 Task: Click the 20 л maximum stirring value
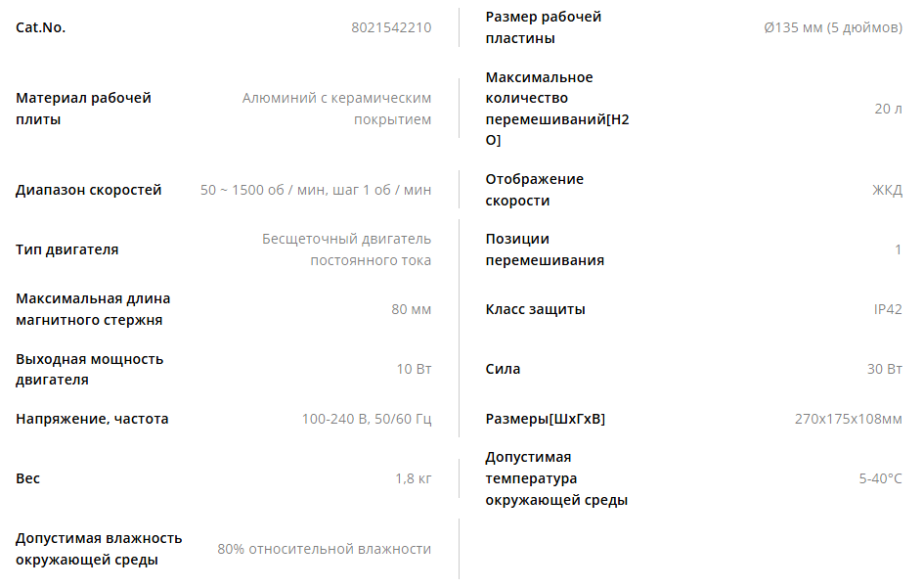click(888, 109)
